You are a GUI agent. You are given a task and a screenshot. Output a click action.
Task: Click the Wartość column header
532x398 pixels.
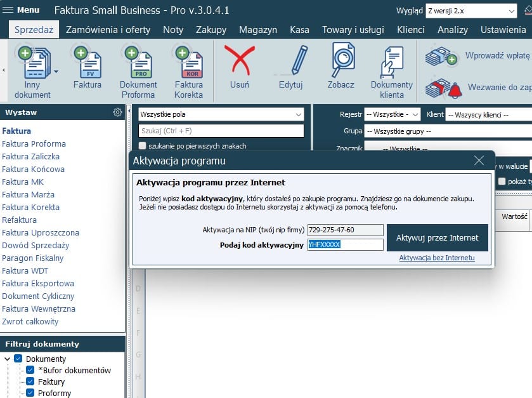point(514,216)
